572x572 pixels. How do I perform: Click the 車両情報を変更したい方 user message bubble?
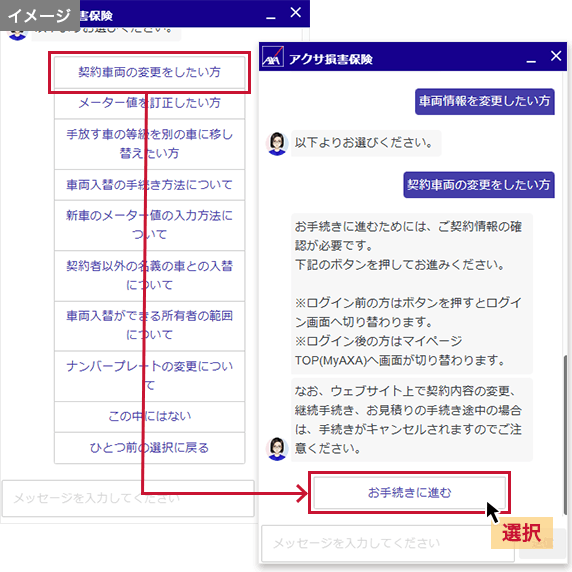pyautogui.click(x=485, y=101)
